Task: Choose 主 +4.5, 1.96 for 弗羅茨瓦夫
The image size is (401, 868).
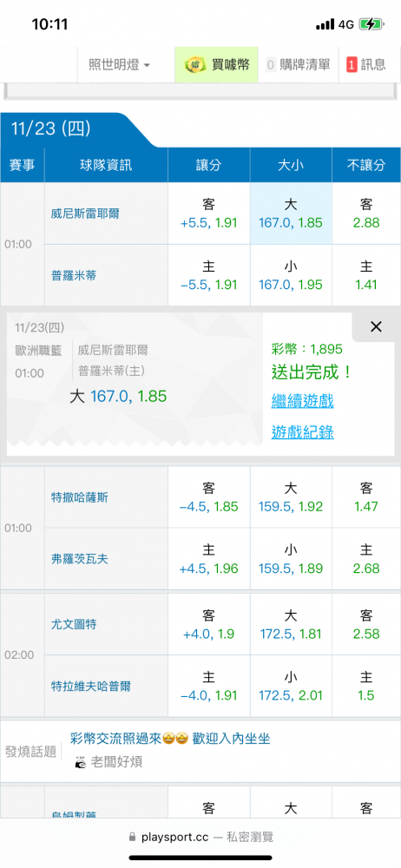Action: coord(209,559)
